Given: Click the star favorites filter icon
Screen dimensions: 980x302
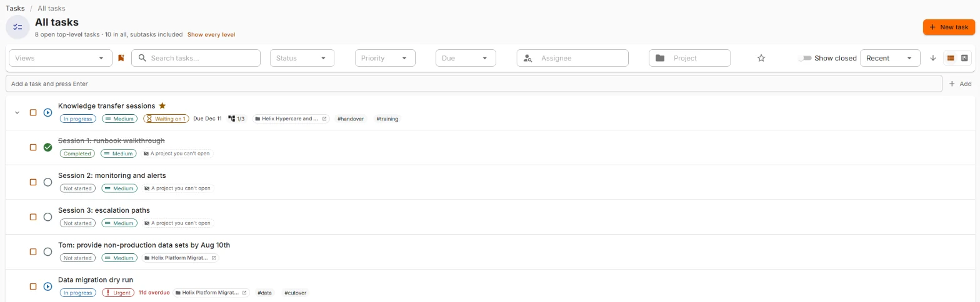Looking at the screenshot, I should [x=761, y=58].
